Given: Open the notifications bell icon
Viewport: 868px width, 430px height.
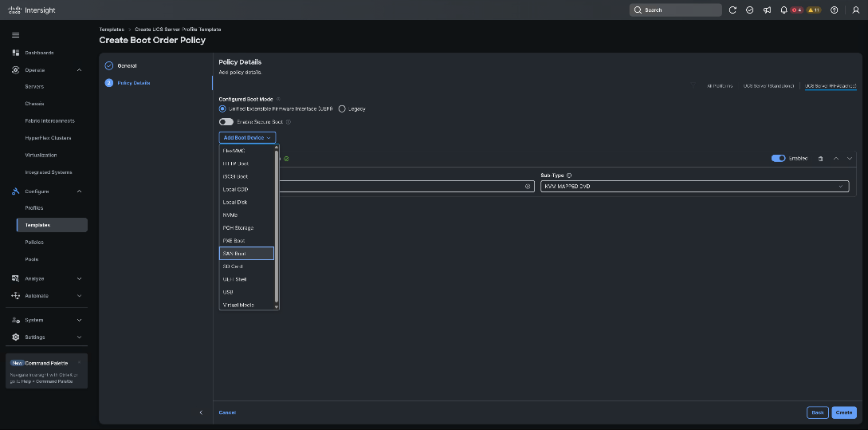Looking at the screenshot, I should point(784,10).
